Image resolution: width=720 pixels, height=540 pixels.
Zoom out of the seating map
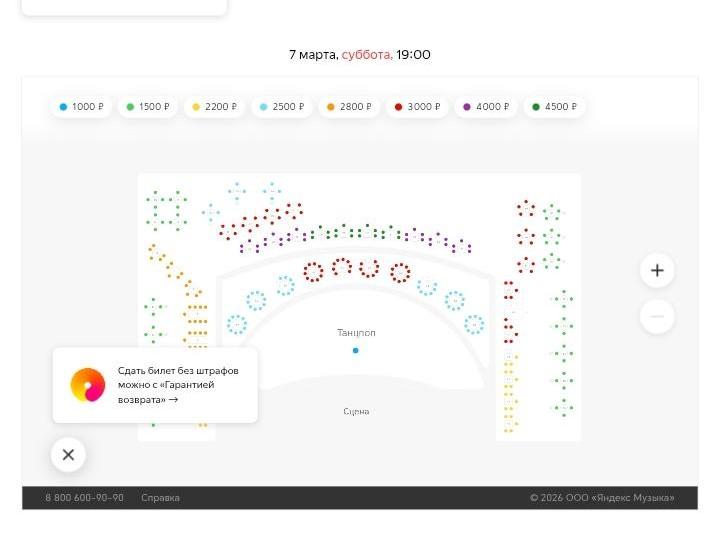point(657,316)
